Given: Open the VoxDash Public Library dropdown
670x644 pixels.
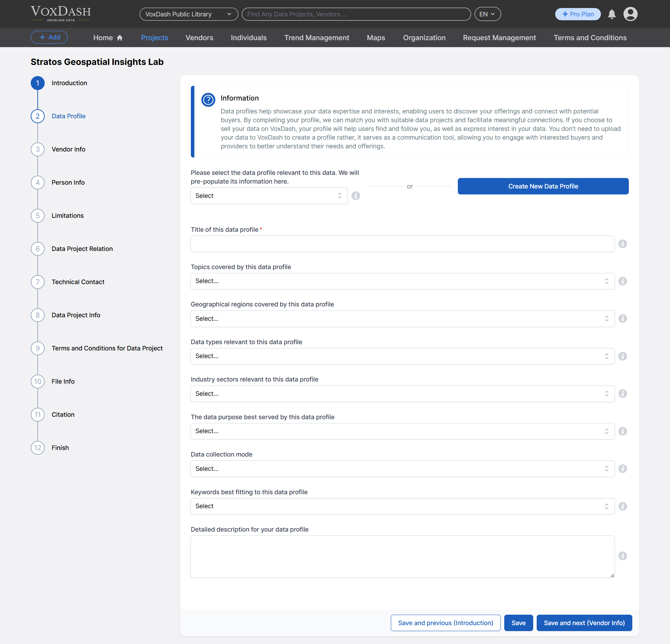Looking at the screenshot, I should tap(188, 14).
